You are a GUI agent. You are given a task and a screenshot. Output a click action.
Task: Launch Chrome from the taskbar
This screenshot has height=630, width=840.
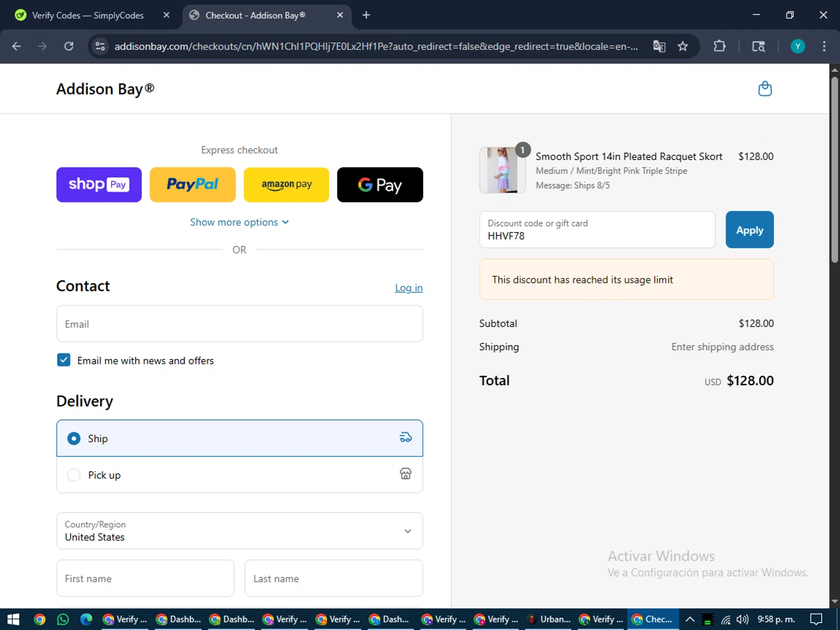[x=39, y=619]
